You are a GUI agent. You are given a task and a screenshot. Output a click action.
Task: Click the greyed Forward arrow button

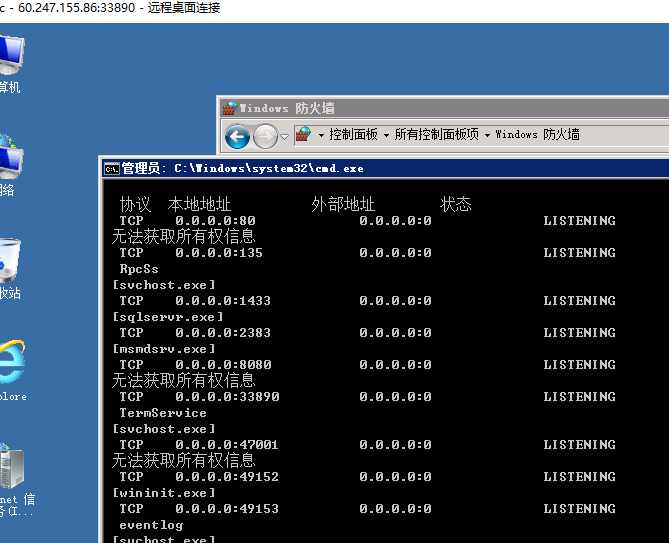coord(265,135)
